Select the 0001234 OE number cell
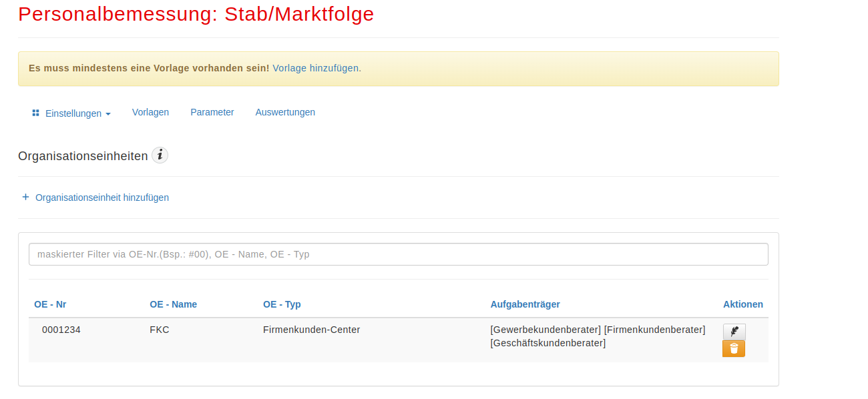The width and height of the screenshot is (868, 399). click(x=61, y=330)
